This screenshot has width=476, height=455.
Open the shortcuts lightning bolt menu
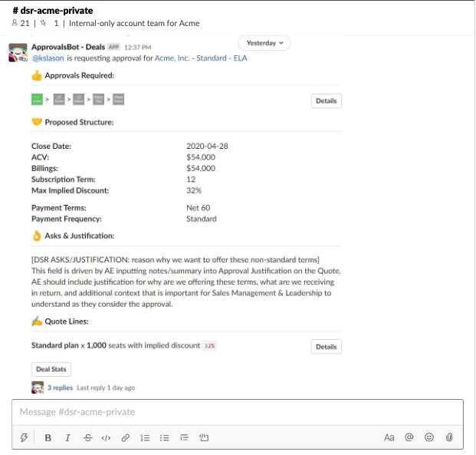click(x=24, y=437)
